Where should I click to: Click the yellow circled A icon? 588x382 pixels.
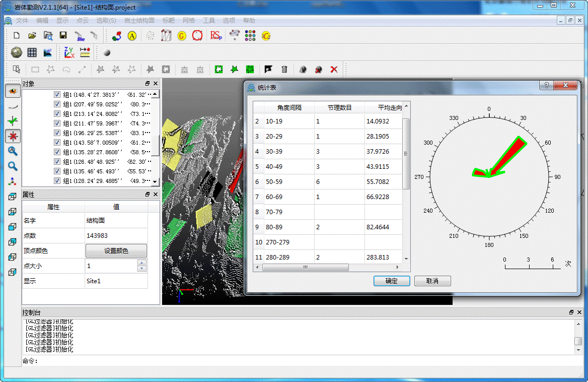(x=132, y=36)
